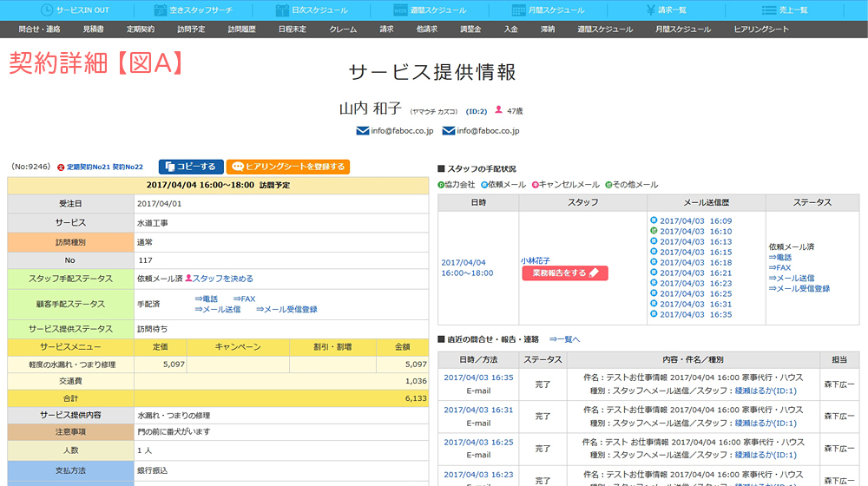Click the yen icon beside 請求一覧
The image size is (868, 486).
(650, 10)
